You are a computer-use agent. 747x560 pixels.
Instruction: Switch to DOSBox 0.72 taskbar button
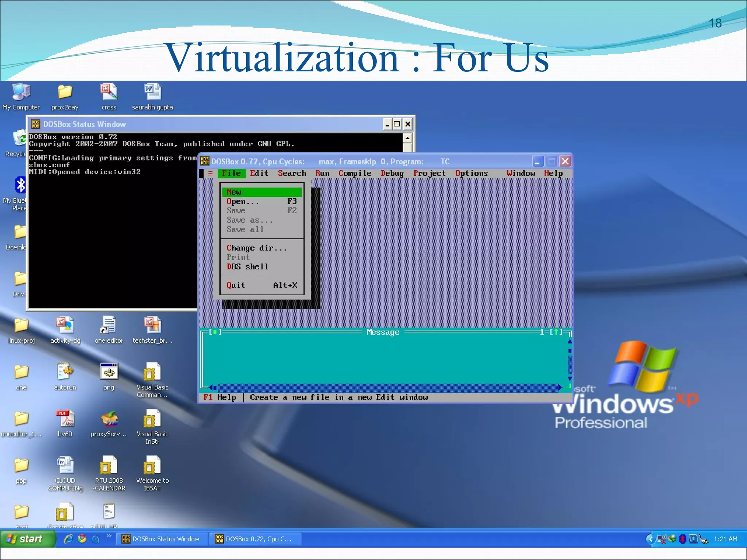[256, 539]
